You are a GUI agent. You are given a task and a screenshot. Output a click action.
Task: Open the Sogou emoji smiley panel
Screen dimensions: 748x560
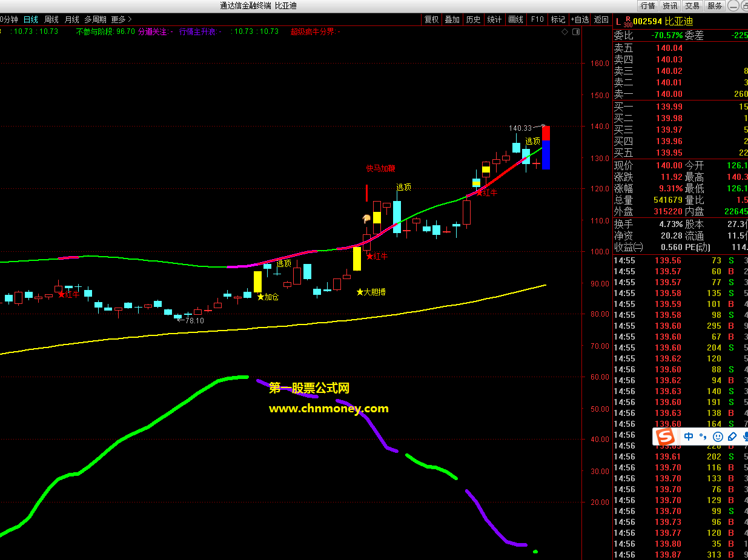(718, 436)
